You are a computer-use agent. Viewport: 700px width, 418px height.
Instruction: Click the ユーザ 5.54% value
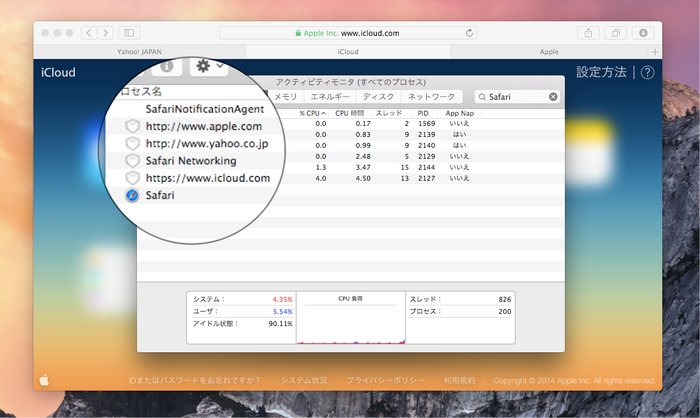[x=283, y=311]
